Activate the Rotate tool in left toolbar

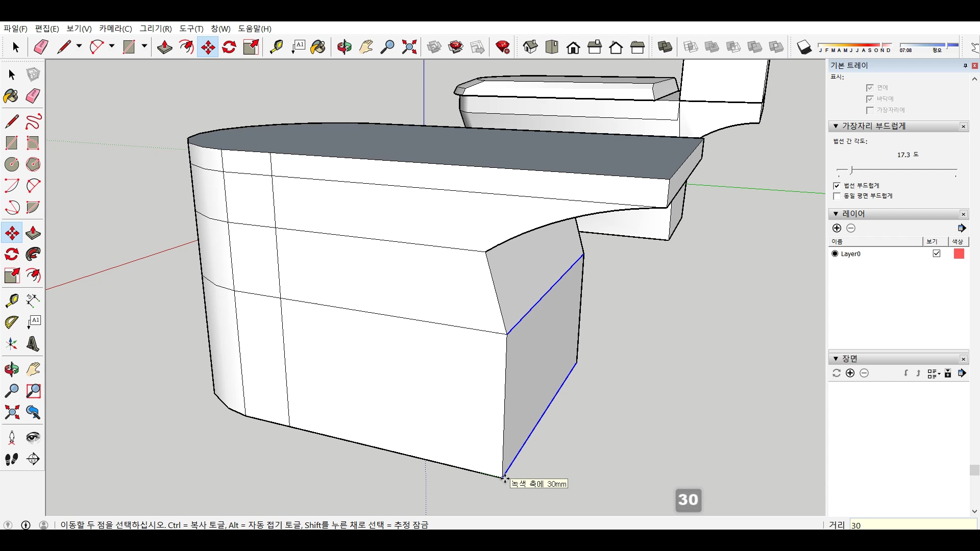[x=12, y=254]
